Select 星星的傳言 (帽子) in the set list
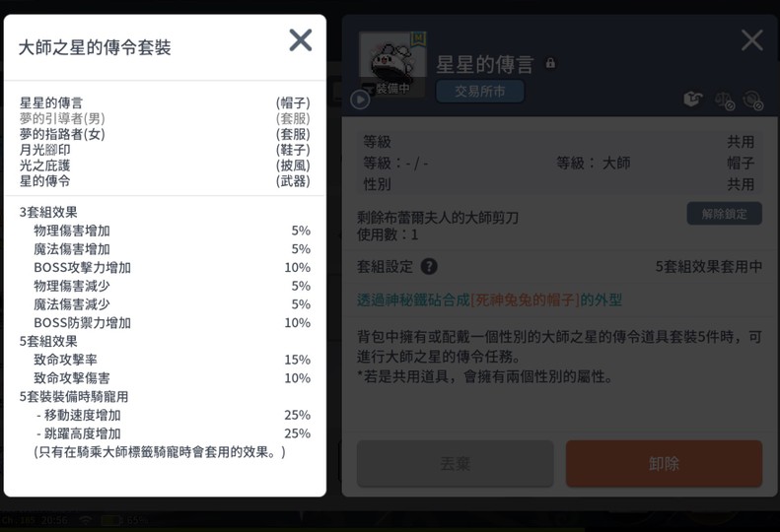780x532 pixels. (51, 102)
